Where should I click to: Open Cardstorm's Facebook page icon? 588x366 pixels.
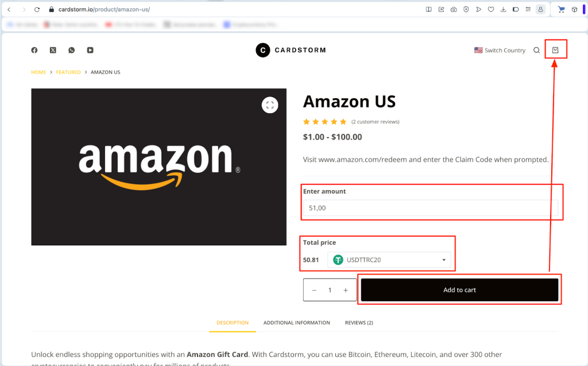tap(34, 50)
